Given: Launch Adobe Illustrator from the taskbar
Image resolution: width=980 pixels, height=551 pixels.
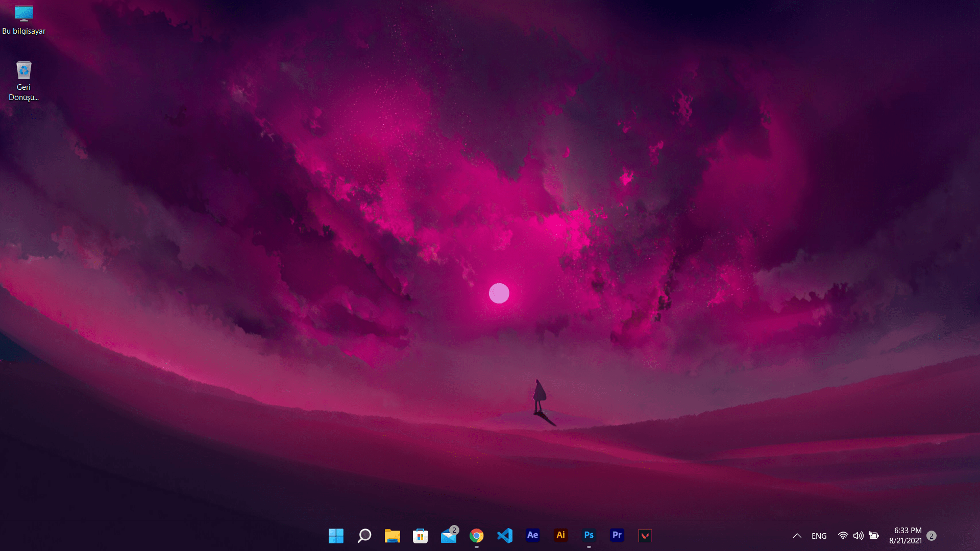Looking at the screenshot, I should click(561, 535).
